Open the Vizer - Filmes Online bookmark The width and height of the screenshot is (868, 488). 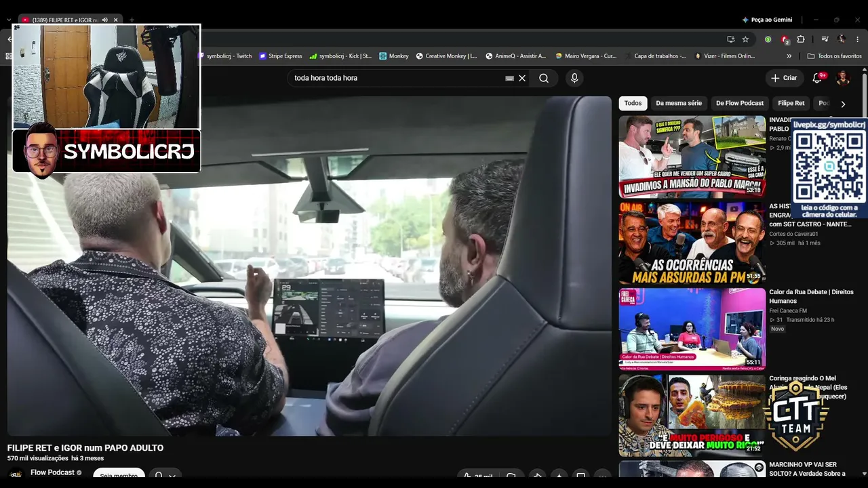pyautogui.click(x=725, y=56)
